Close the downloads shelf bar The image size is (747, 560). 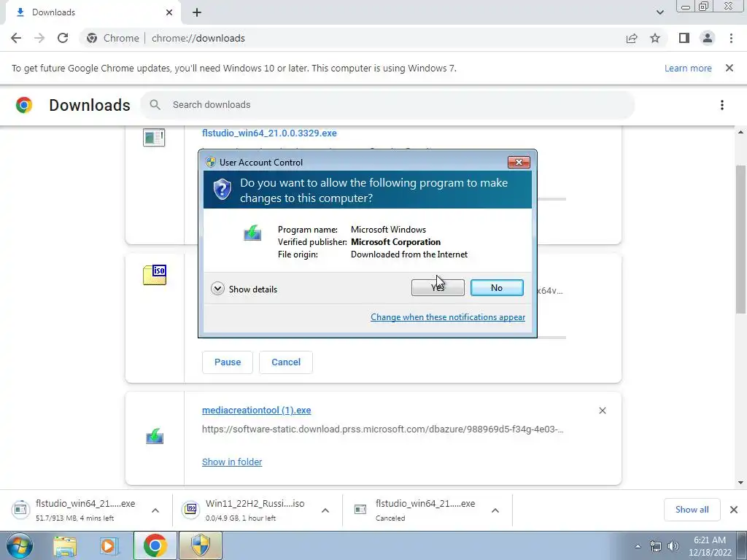click(734, 510)
